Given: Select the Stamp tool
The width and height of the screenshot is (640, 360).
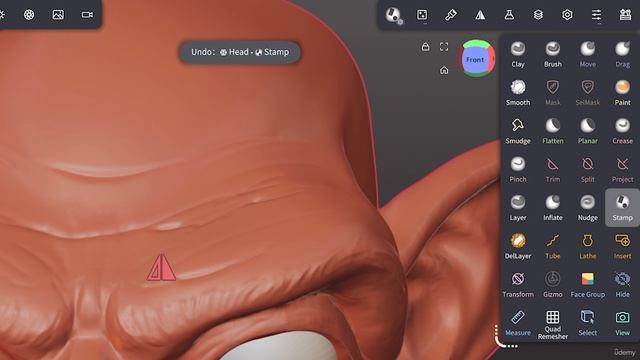Looking at the screenshot, I should (622, 207).
